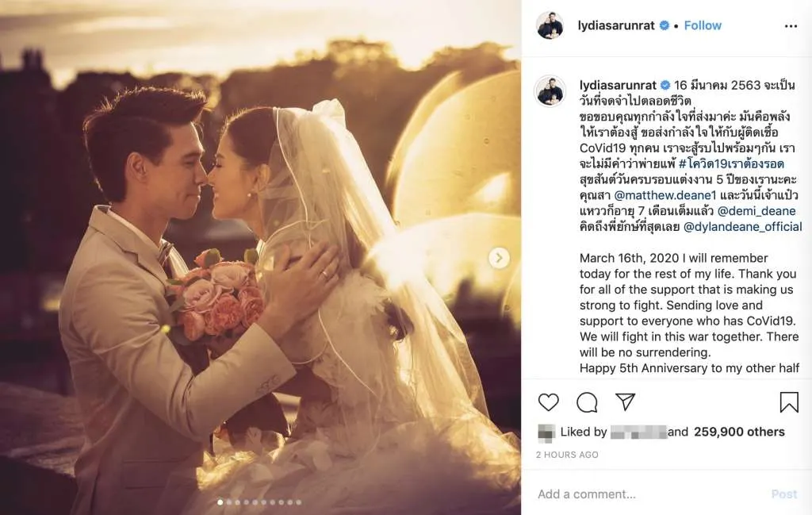Save the post with the bookmark icon
The height and width of the screenshot is (515, 812).
tap(789, 402)
